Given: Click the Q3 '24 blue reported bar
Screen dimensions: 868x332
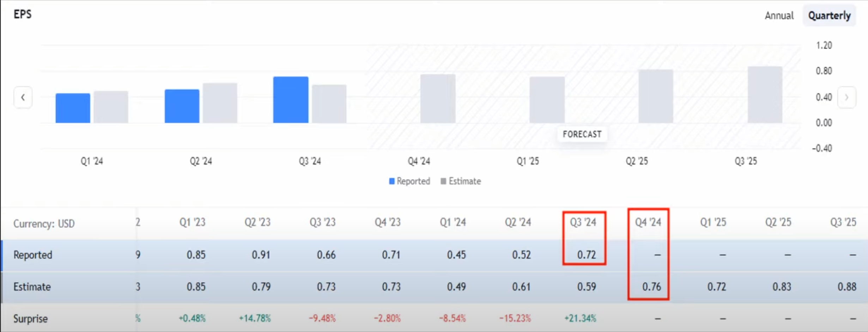Looking at the screenshot, I should (x=291, y=100).
